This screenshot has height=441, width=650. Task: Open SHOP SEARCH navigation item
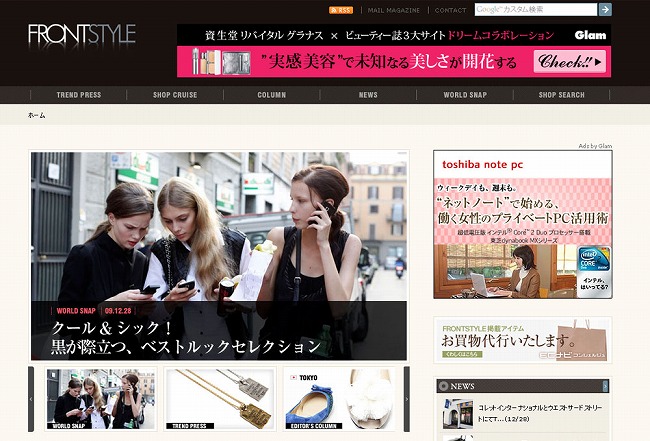[x=561, y=95]
